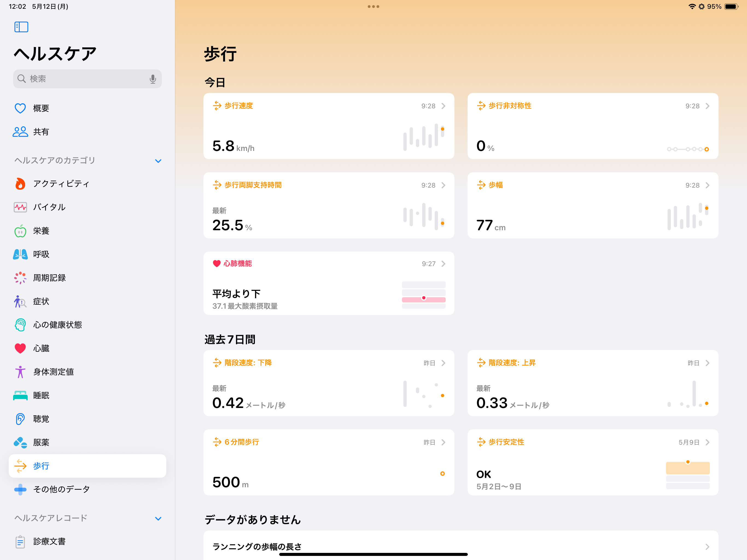Collapse the ヘルスケアレコード section
Screen dimensions: 747x560
pos(158,519)
